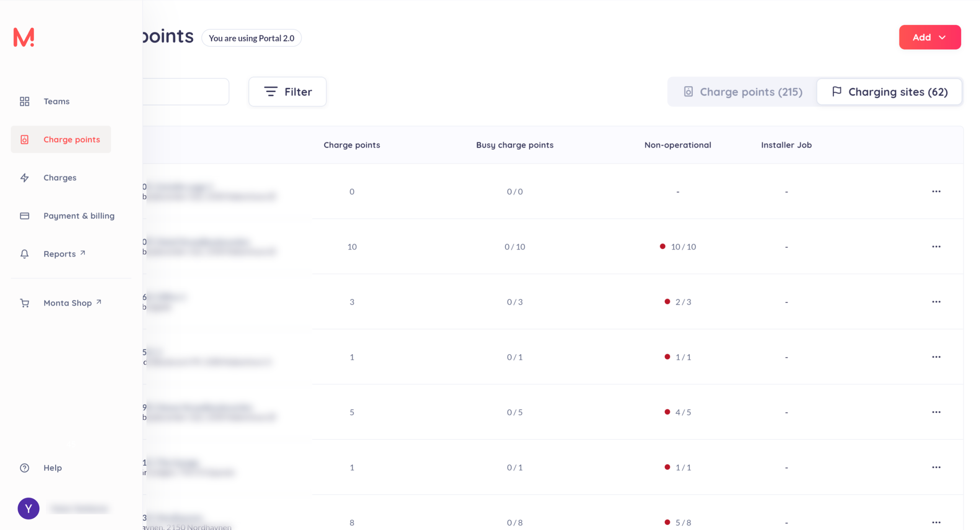Click the Non-operational column header
The image size is (980, 530).
point(678,145)
